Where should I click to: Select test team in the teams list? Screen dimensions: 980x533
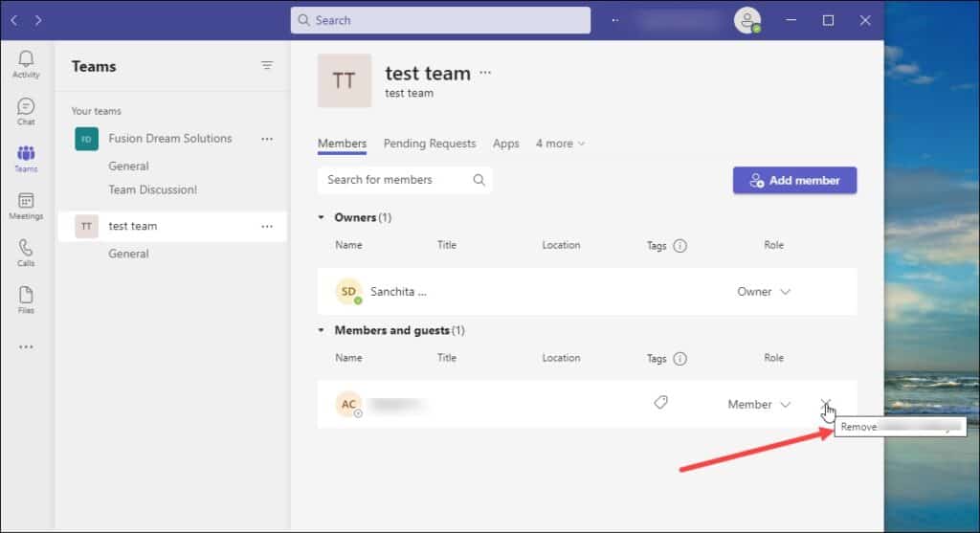pos(172,226)
